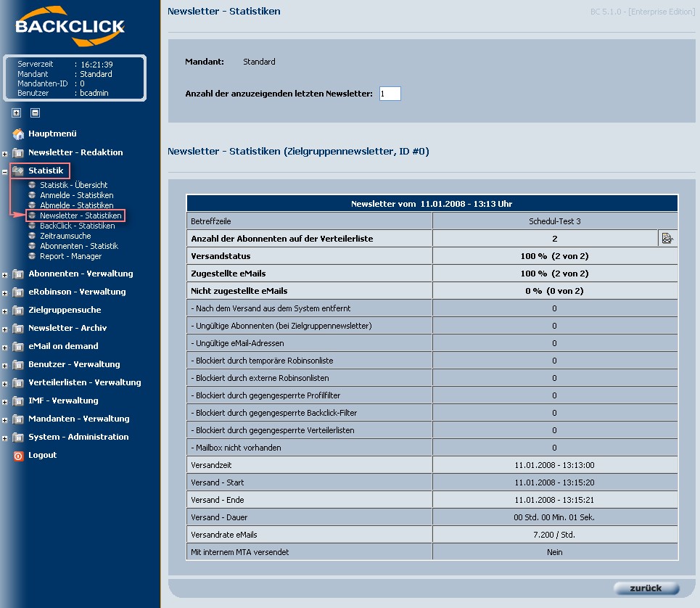Open BackClick - Statistiken menu entry

(78, 226)
